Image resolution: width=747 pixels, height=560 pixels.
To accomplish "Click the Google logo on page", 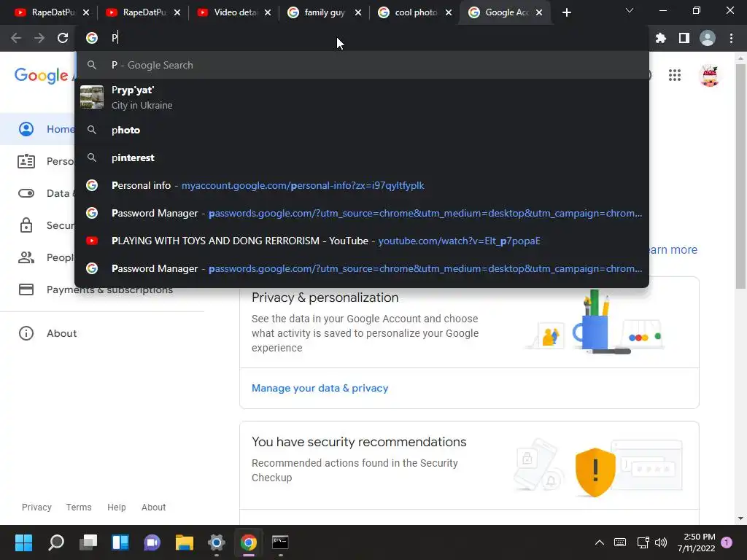I will (x=42, y=75).
